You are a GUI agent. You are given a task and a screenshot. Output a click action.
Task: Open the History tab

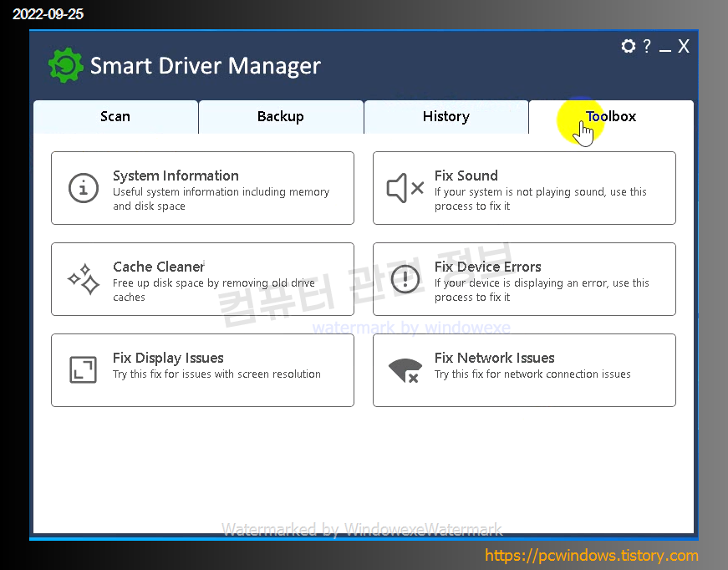[x=446, y=116]
